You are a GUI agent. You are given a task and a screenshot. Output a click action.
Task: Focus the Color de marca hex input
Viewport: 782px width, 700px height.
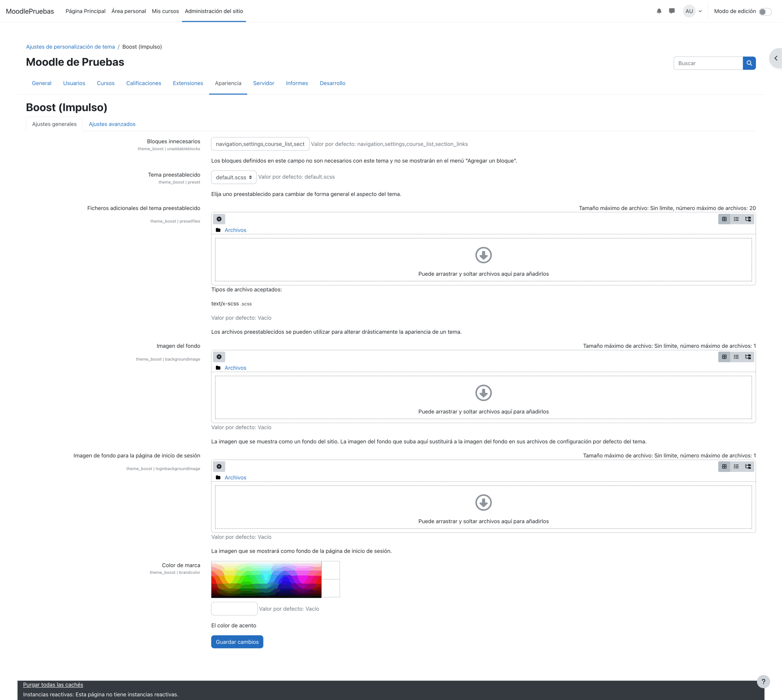(234, 608)
